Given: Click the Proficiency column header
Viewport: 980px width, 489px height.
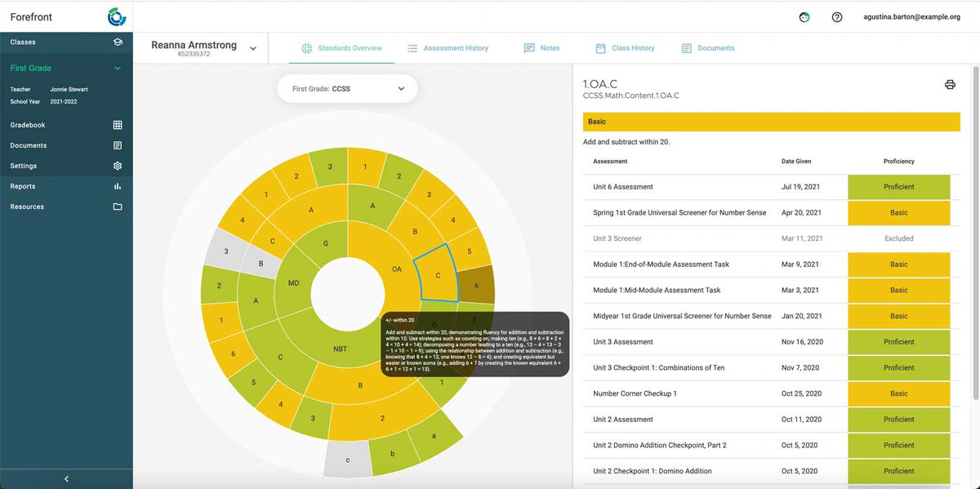Looking at the screenshot, I should (899, 162).
